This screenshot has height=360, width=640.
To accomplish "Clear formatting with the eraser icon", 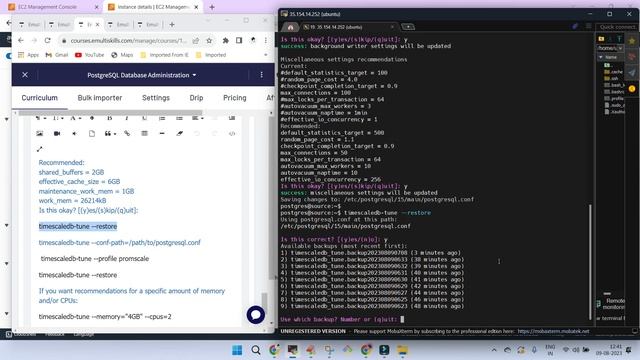I will [x=180, y=133].
